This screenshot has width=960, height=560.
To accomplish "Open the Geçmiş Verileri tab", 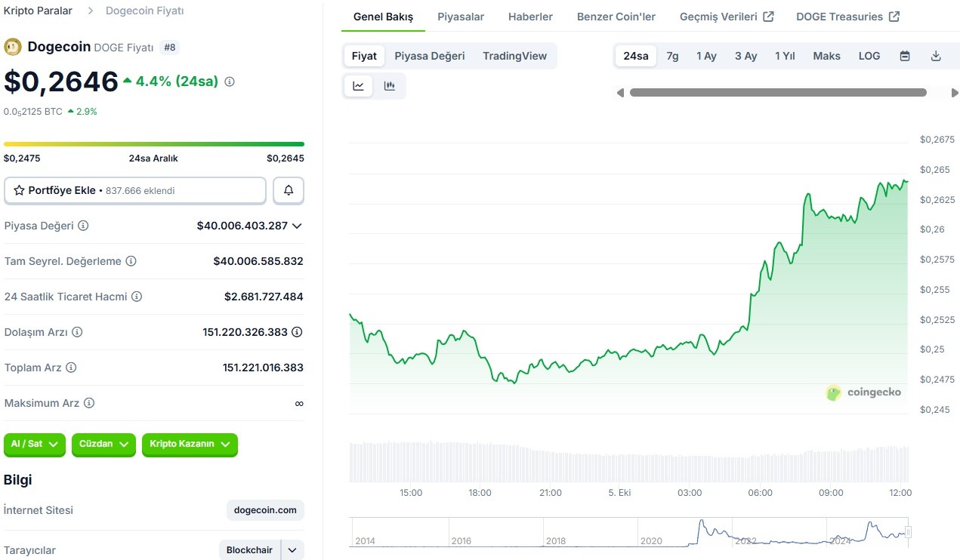I will click(x=727, y=17).
